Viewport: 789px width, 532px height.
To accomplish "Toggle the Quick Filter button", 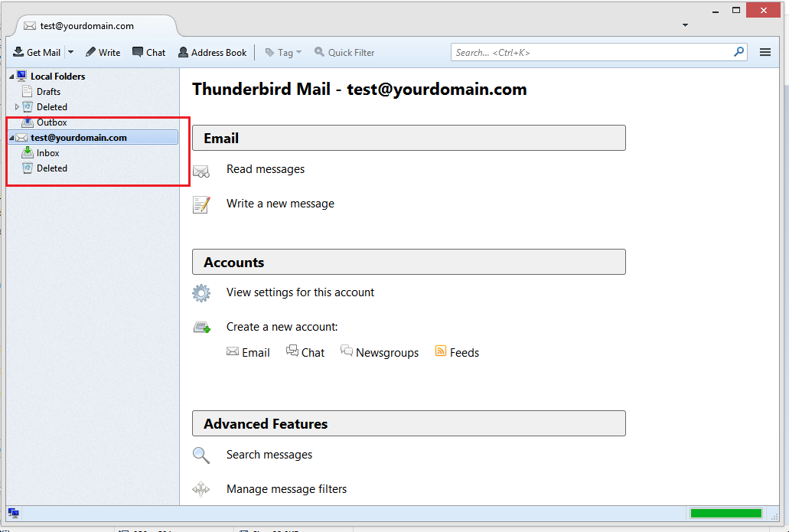I will click(344, 52).
